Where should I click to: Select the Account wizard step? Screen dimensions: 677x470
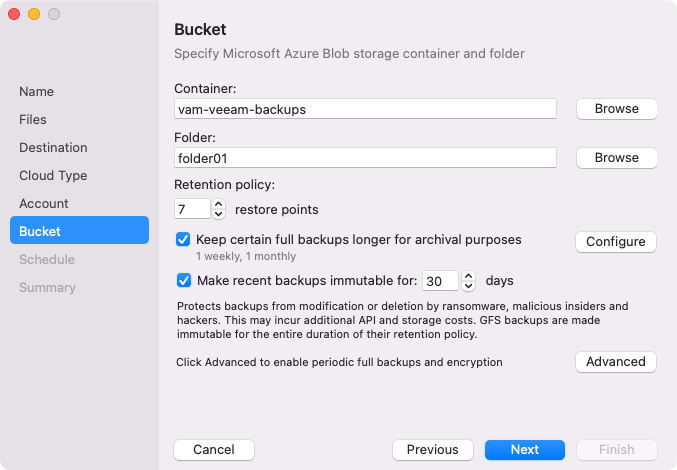44,203
